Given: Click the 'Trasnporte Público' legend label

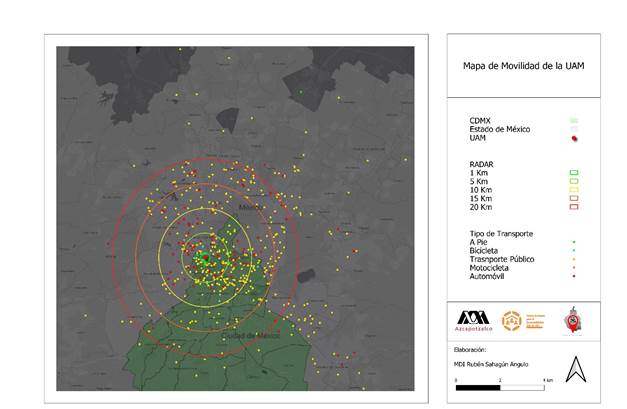Looking at the screenshot, I should [x=502, y=259].
